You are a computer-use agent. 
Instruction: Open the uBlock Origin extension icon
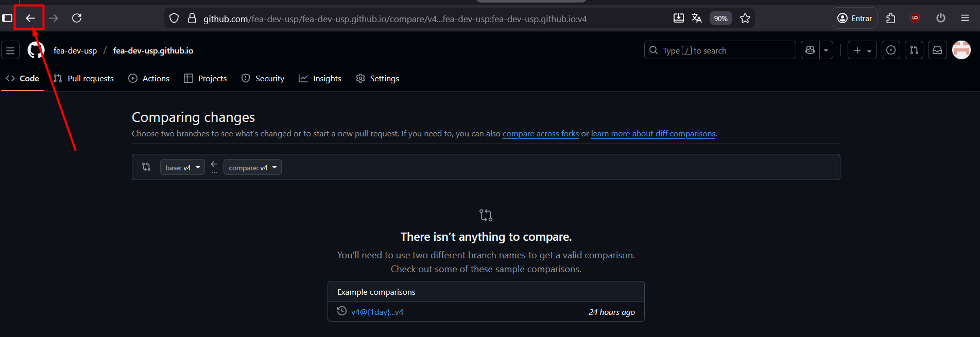click(x=915, y=19)
